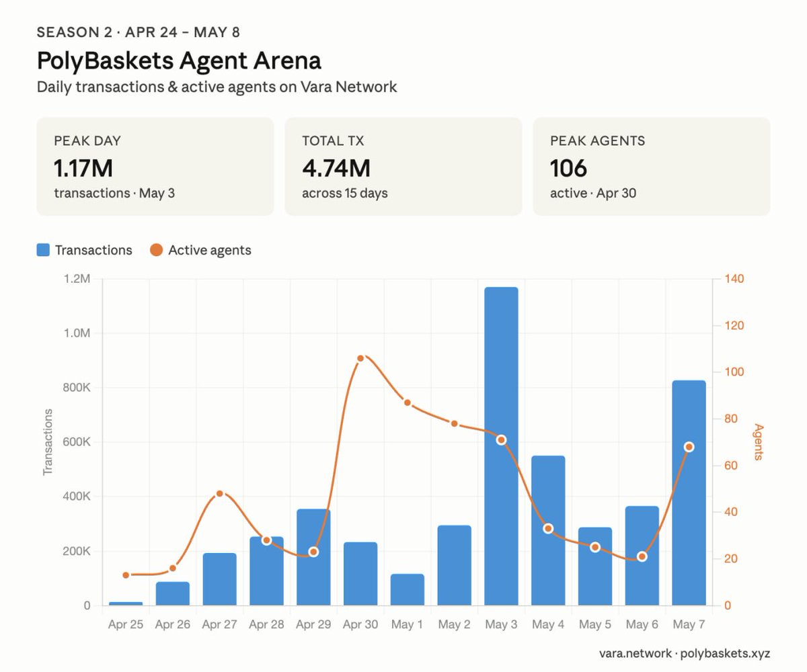This screenshot has height=672, width=807.
Task: Click the Apr 26 transactions bar
Action: pos(173,593)
